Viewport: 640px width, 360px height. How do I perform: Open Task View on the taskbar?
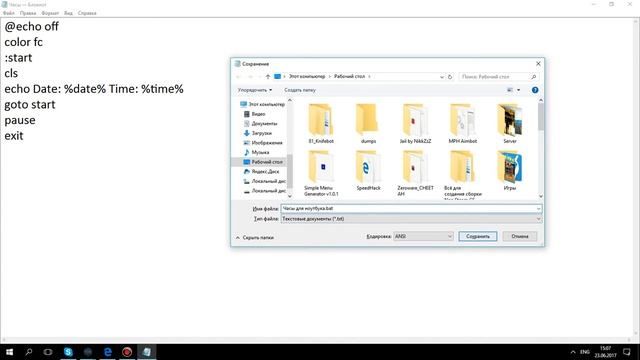tap(48, 352)
